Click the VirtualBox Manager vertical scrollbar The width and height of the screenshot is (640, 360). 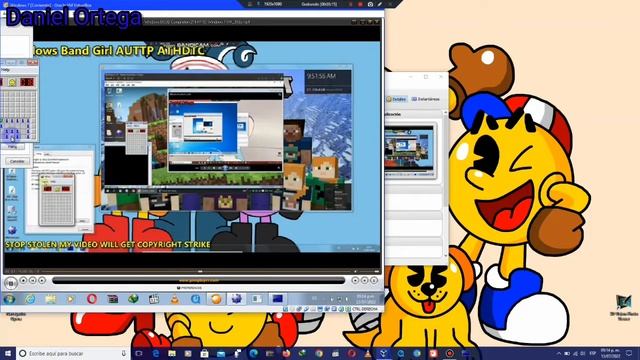click(445, 183)
